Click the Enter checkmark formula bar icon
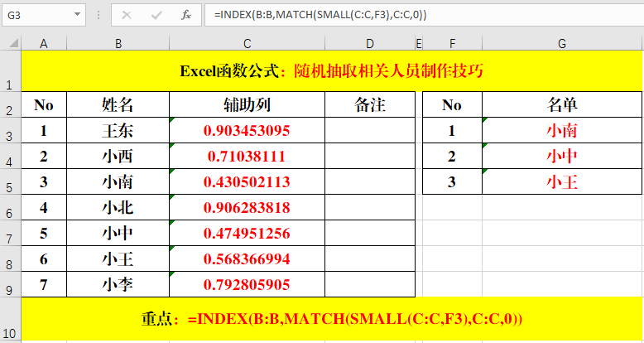This screenshot has height=343, width=644. 156,15
